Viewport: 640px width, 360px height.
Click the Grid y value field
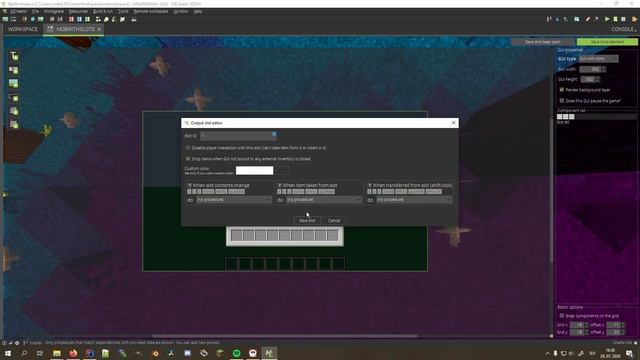coord(577,332)
